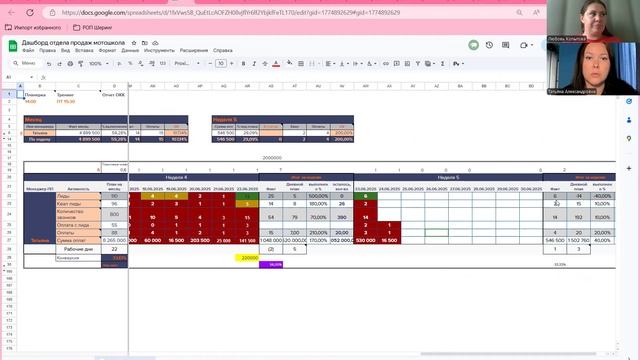The height and width of the screenshot is (360, 640).
Task: Toggle bold formatting
Action: pyautogui.click(x=243, y=64)
